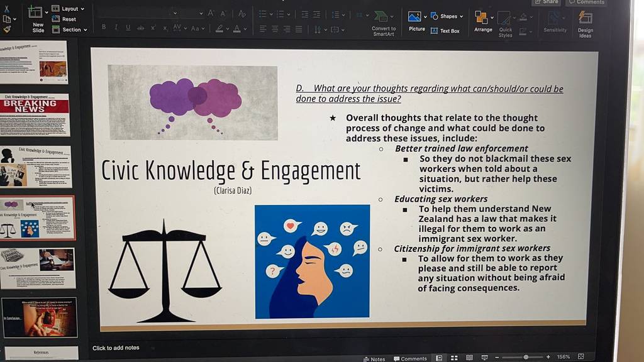Image resolution: width=644 pixels, height=362 pixels.
Task: Insert a Text Box
Action: point(445,31)
